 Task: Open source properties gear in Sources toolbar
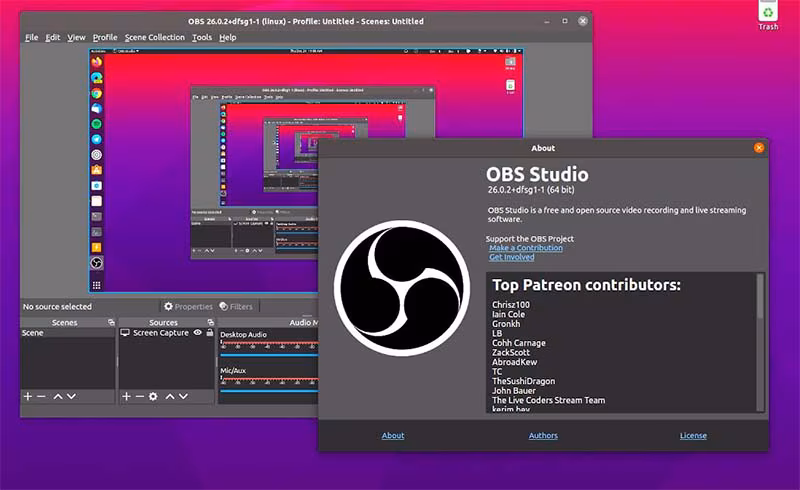pos(153,396)
